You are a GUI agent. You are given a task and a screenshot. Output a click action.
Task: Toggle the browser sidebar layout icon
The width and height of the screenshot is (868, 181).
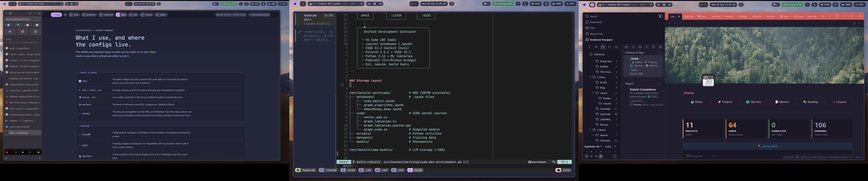[x=10, y=13]
